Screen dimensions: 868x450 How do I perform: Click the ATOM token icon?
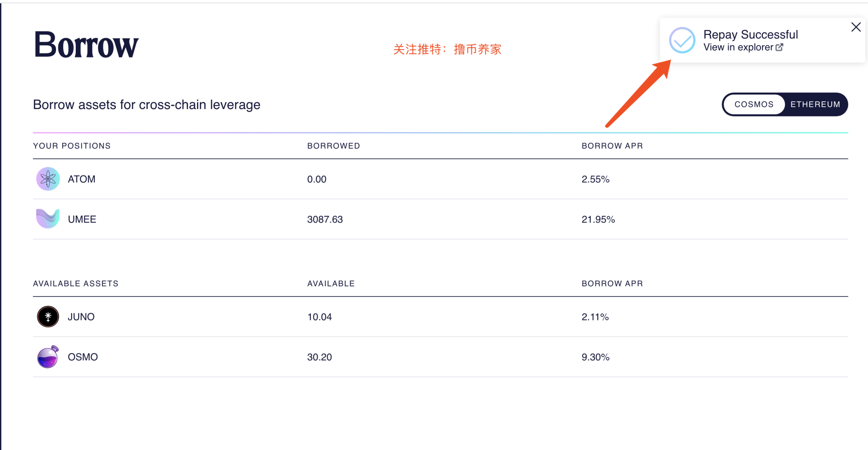[x=48, y=179]
